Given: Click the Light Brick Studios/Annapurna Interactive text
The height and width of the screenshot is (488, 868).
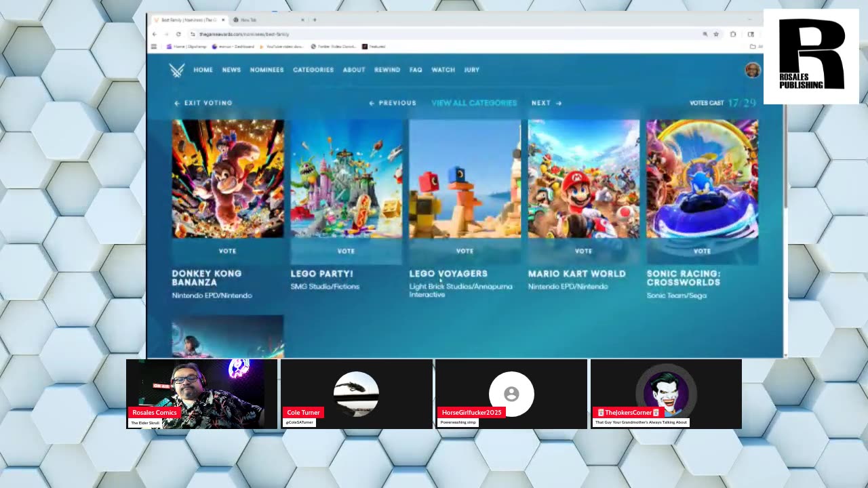Looking at the screenshot, I should tap(461, 291).
